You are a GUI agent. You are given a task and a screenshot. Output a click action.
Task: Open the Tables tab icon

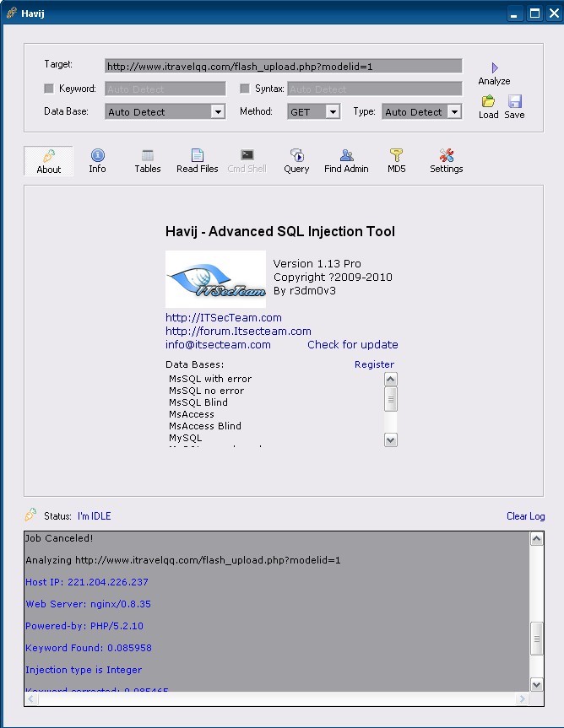148,155
